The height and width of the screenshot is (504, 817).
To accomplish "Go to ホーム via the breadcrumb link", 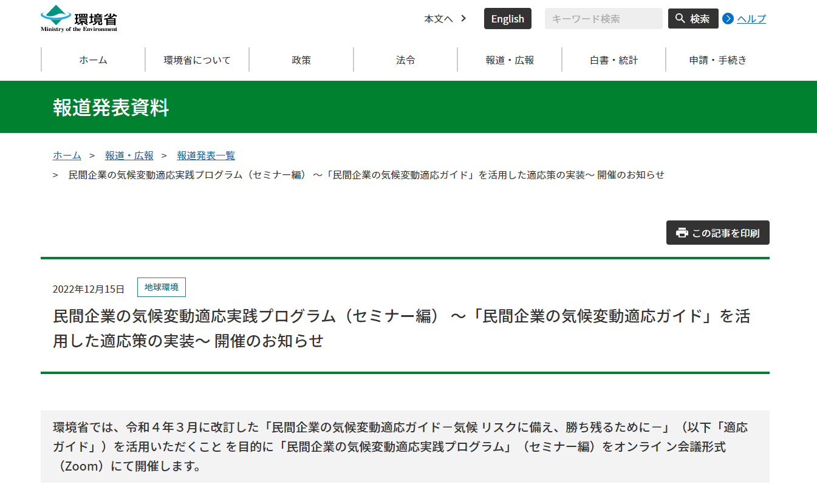I will pos(67,155).
